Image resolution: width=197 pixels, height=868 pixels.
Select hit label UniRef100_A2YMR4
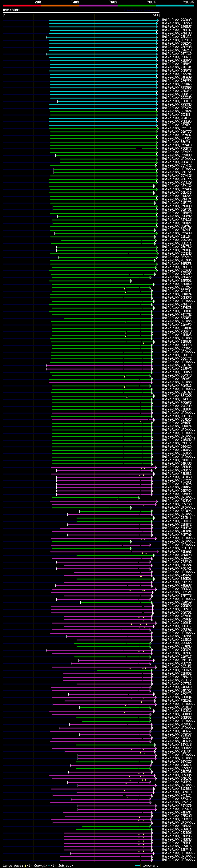[x=177, y=125]
